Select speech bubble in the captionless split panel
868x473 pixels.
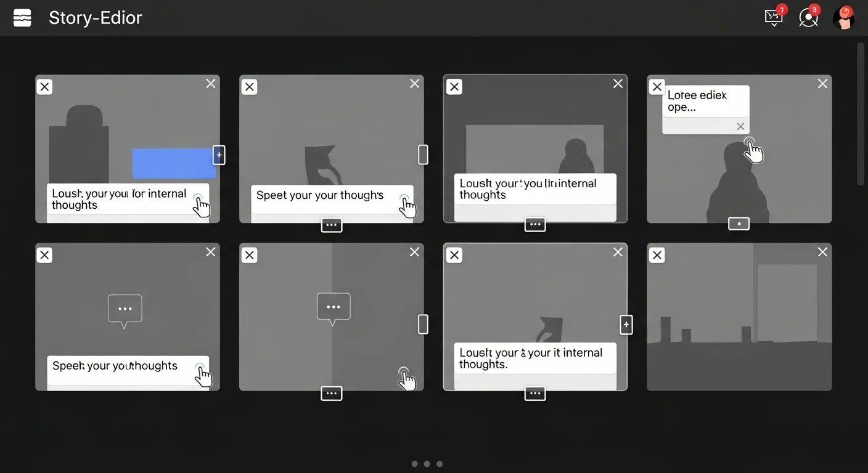click(x=334, y=309)
